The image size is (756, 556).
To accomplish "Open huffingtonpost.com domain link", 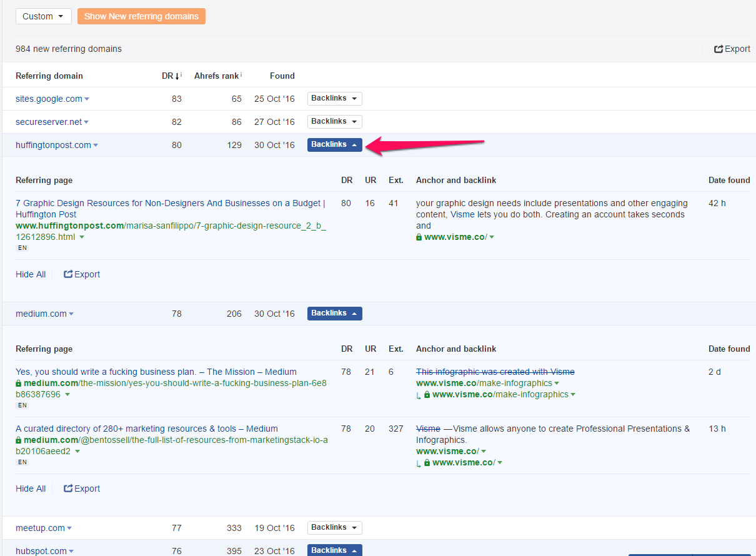I will 53,145.
